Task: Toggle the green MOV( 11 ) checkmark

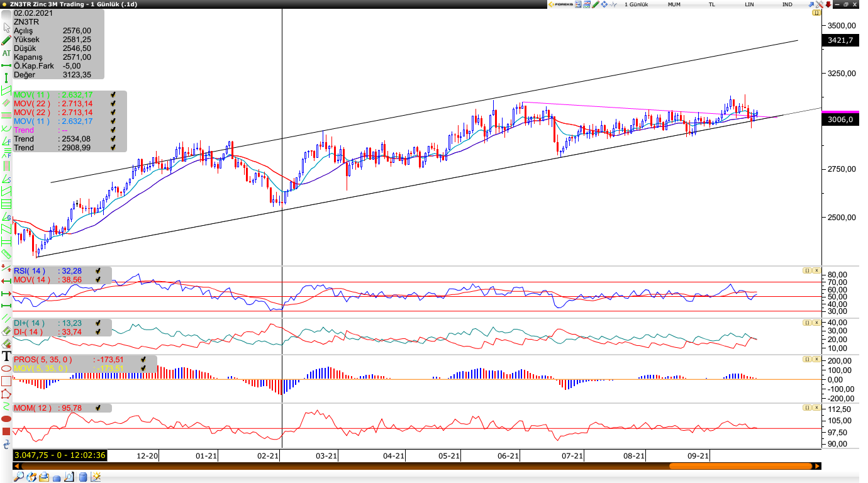Action: pyautogui.click(x=113, y=95)
